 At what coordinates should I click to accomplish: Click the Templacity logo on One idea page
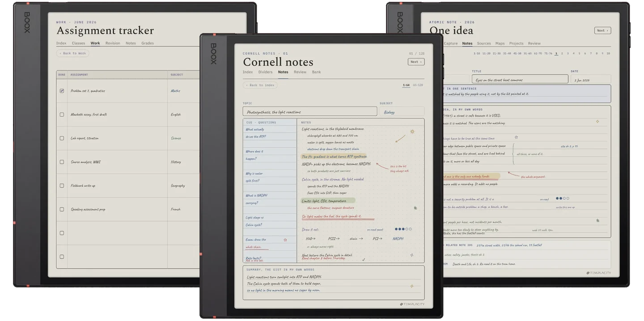coord(598,273)
